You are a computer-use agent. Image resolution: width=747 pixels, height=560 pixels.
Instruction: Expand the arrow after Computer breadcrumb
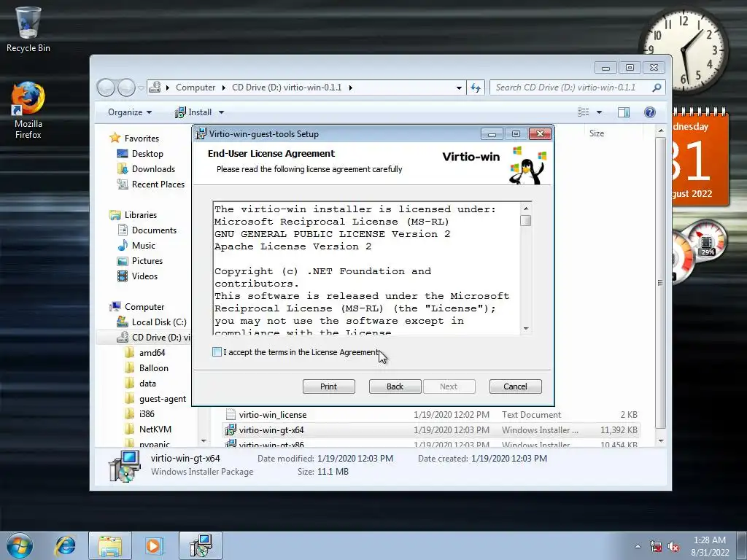point(224,87)
